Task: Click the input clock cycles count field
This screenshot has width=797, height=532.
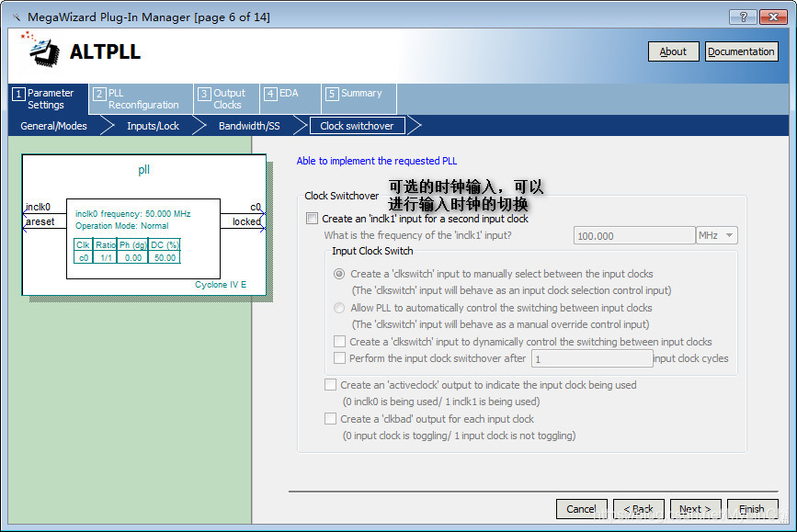Action: pyautogui.click(x=592, y=358)
